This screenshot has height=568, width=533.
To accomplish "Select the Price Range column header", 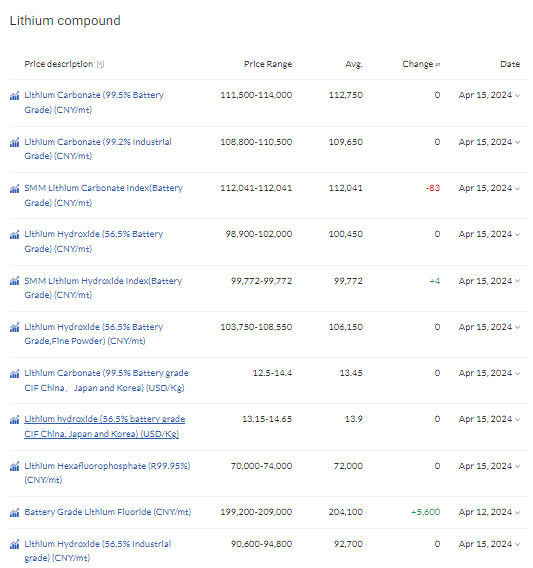I will click(x=268, y=64).
